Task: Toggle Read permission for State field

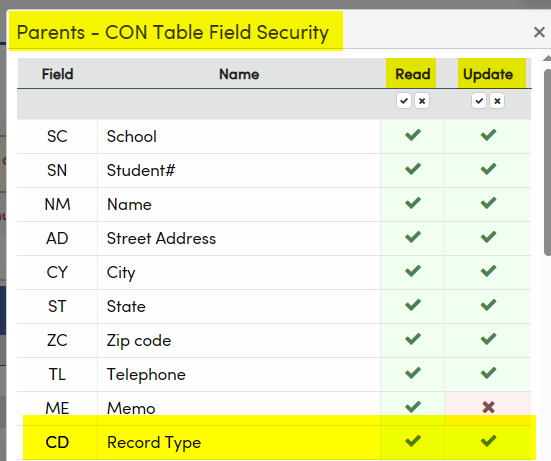Action: pos(413,305)
